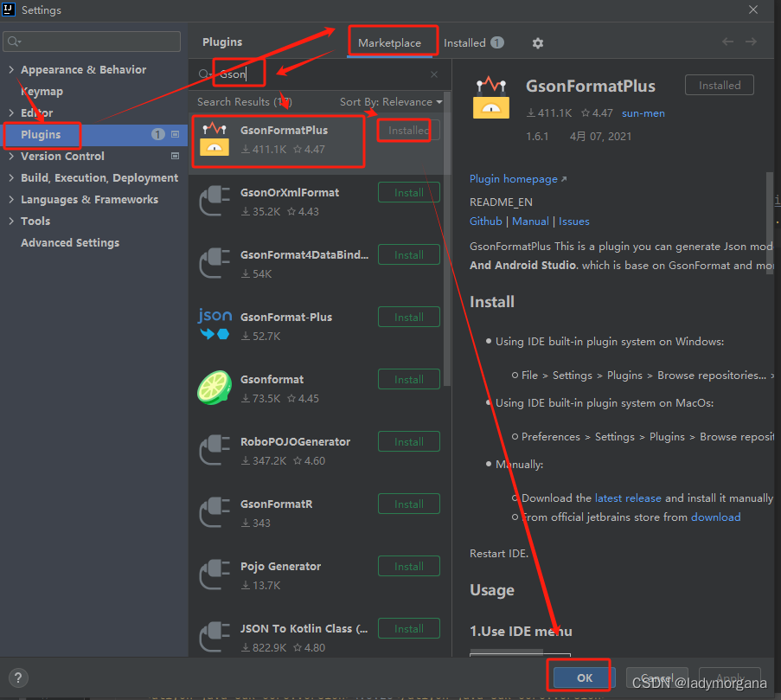The width and height of the screenshot is (781, 700).
Task: Click the Apply button
Action: tap(730, 678)
